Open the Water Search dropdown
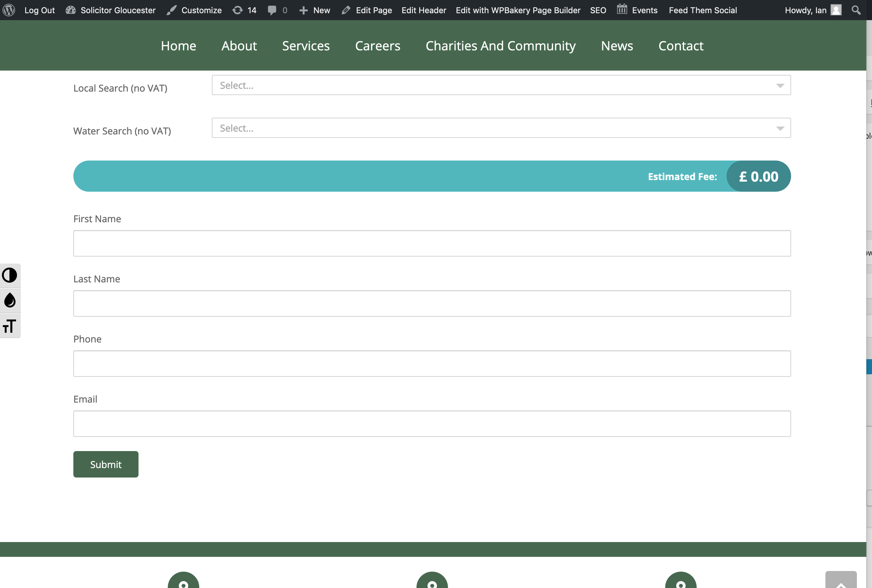872x588 pixels. (x=501, y=128)
